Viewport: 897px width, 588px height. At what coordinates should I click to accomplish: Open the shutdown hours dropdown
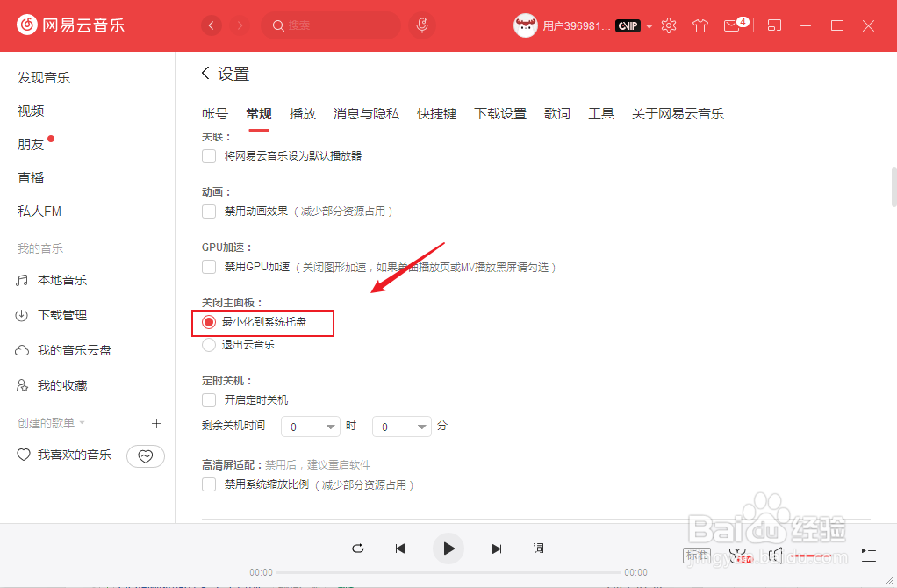point(311,427)
